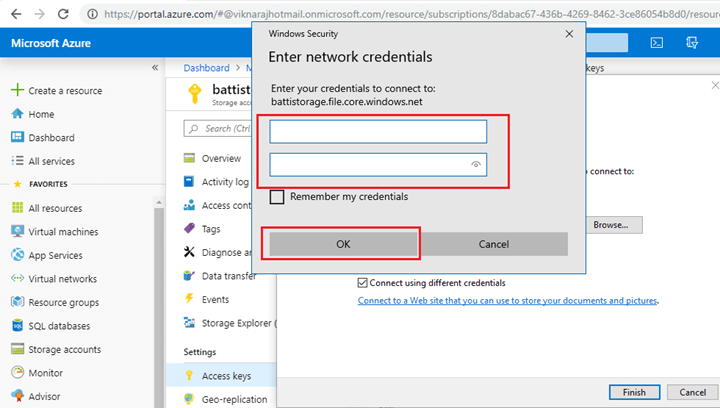
Task: Click the Finish button
Action: click(x=635, y=392)
